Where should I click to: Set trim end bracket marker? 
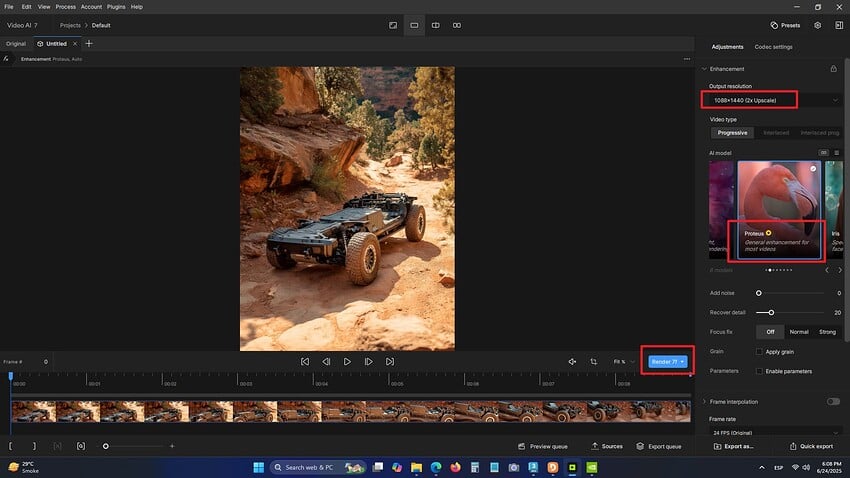34,446
